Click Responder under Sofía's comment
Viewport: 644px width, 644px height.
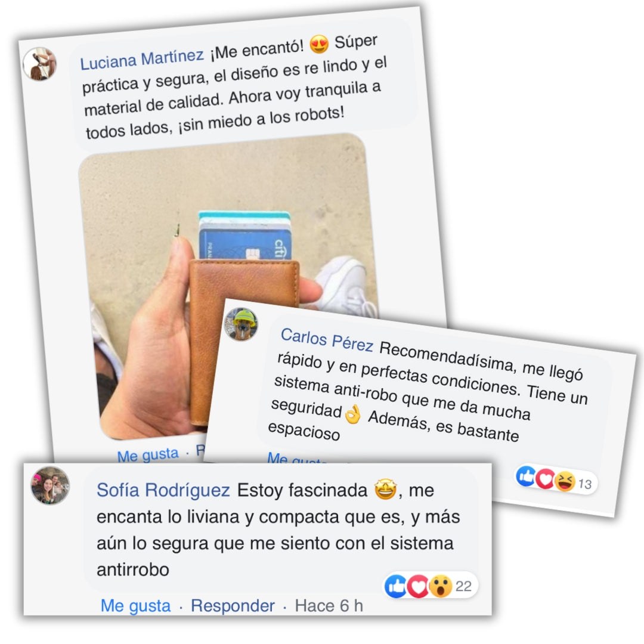pos(233,606)
